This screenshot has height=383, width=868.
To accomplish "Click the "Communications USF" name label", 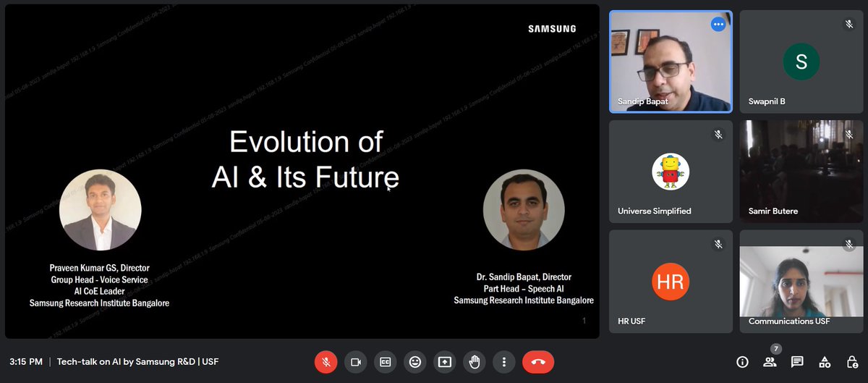I will coord(789,321).
